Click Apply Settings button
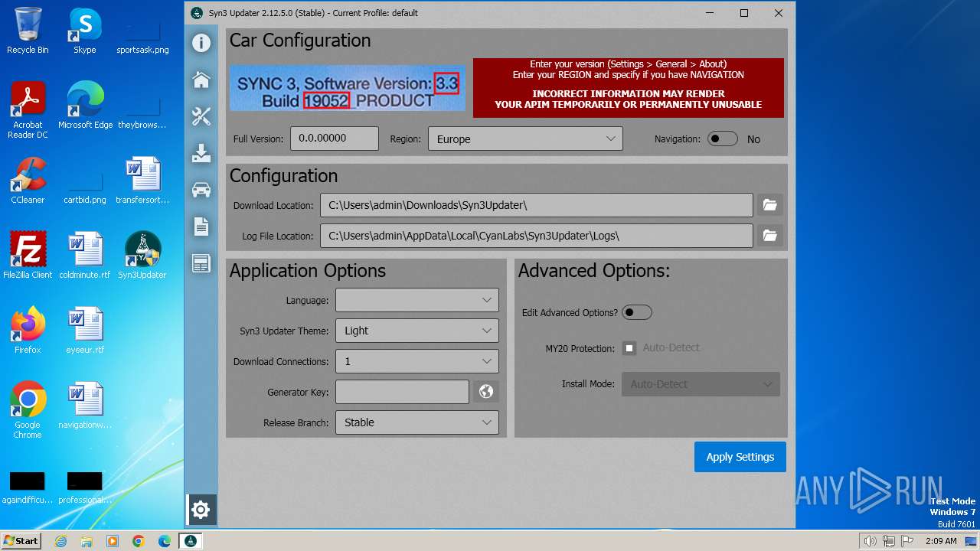980x551 pixels. pyautogui.click(x=740, y=457)
